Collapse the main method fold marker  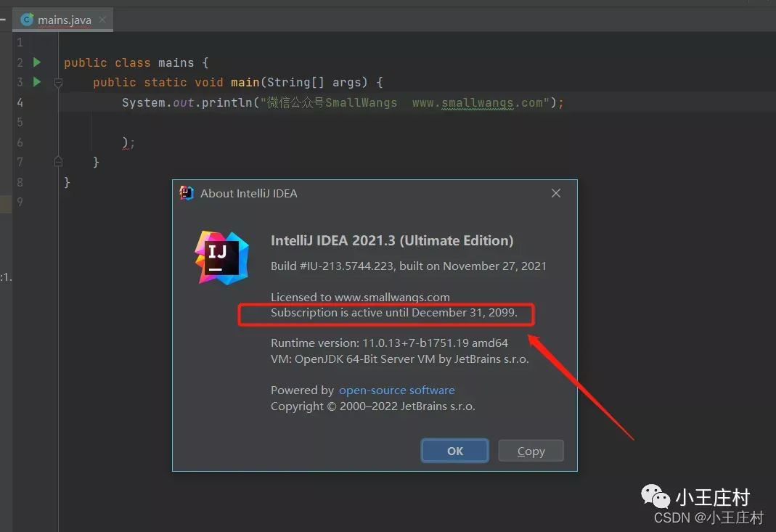[x=58, y=82]
